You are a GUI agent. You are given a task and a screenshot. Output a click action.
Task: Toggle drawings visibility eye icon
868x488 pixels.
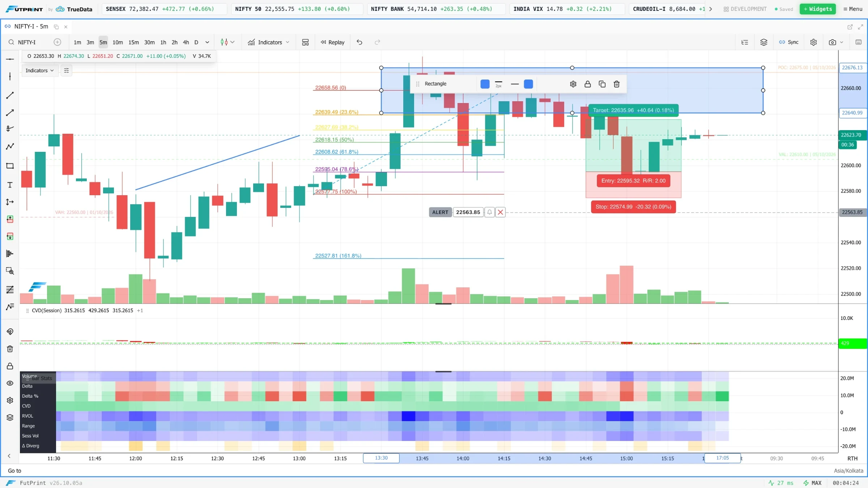pos(10,383)
